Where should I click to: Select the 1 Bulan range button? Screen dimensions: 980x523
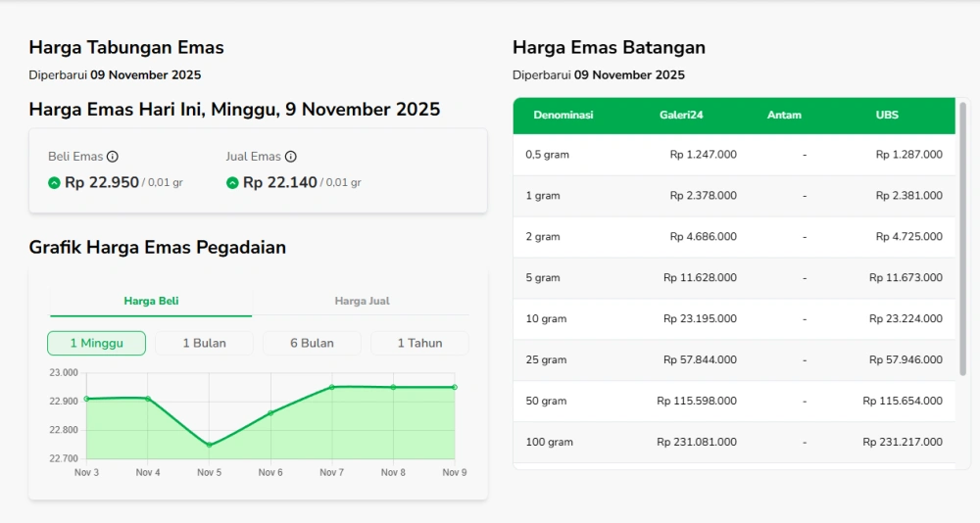205,343
